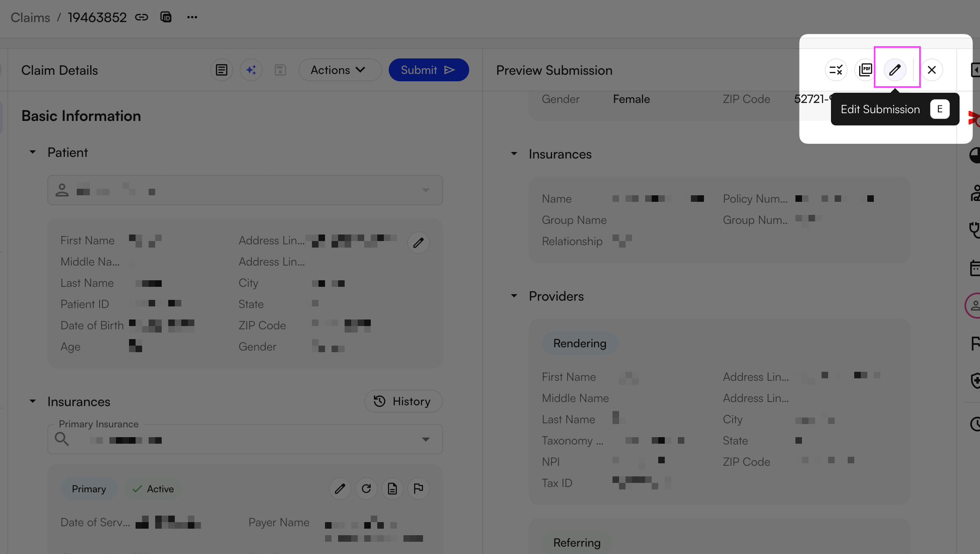Open insurance History
The height and width of the screenshot is (554, 980).
pyautogui.click(x=403, y=401)
